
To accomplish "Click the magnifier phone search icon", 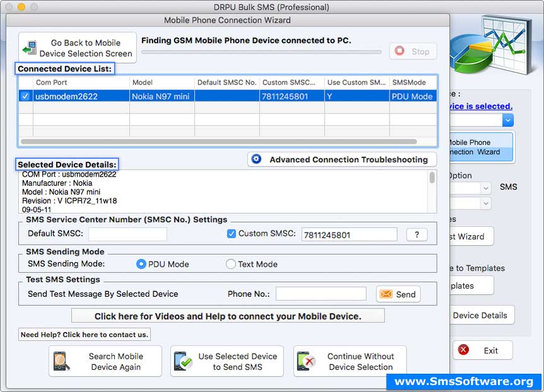I will click(62, 362).
